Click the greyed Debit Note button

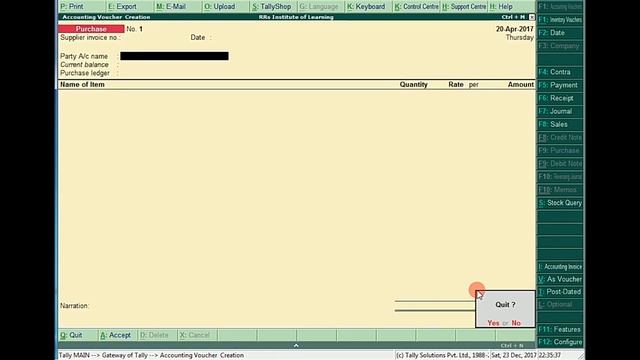click(x=560, y=164)
